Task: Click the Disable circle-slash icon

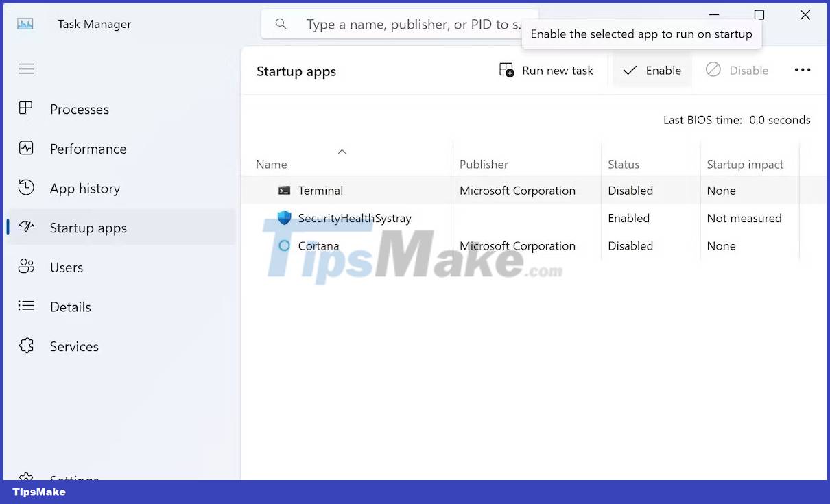Action: pos(713,70)
